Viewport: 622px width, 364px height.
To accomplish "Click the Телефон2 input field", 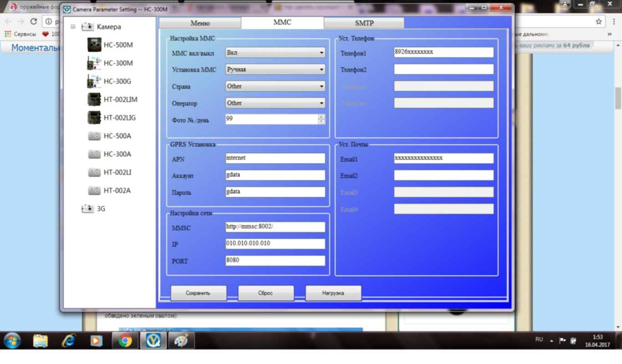I will [444, 69].
